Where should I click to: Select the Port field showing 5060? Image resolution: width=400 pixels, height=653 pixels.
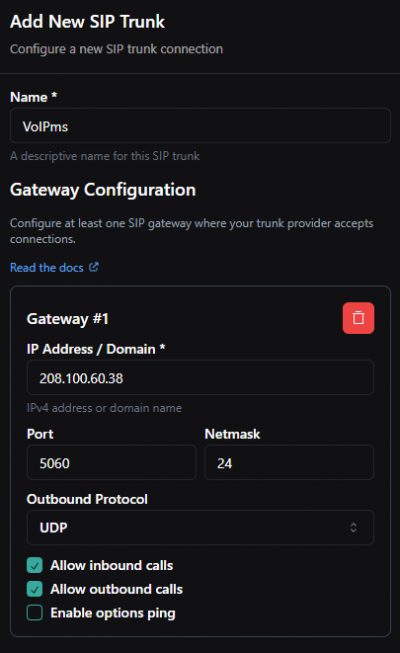tap(111, 463)
